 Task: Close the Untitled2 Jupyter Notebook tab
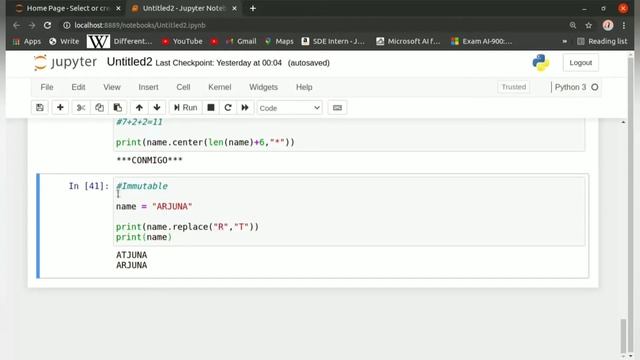(234, 8)
